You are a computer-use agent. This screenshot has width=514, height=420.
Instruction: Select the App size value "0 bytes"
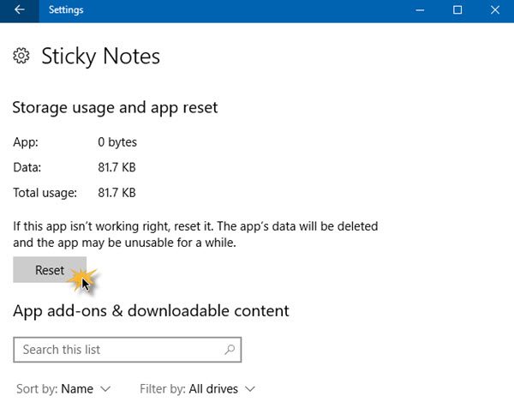tap(117, 142)
